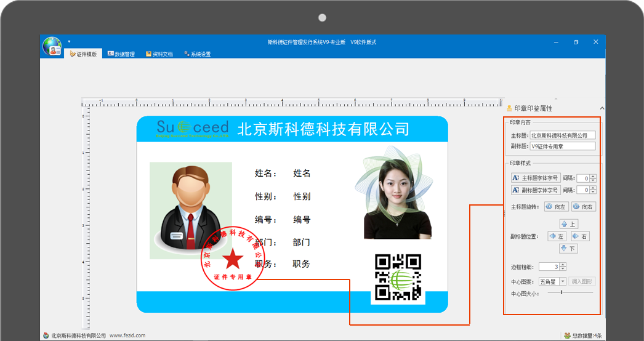Edit the 副标题 text field
Image resolution: width=644 pixels, height=341 pixels.
pyautogui.click(x=562, y=146)
